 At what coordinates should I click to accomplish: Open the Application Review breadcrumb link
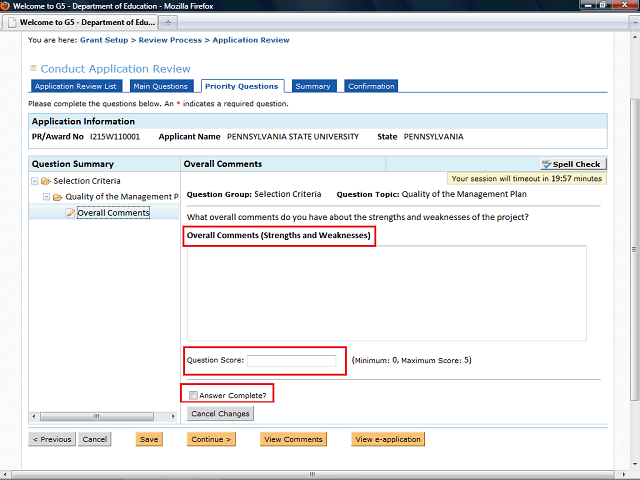(x=251, y=40)
